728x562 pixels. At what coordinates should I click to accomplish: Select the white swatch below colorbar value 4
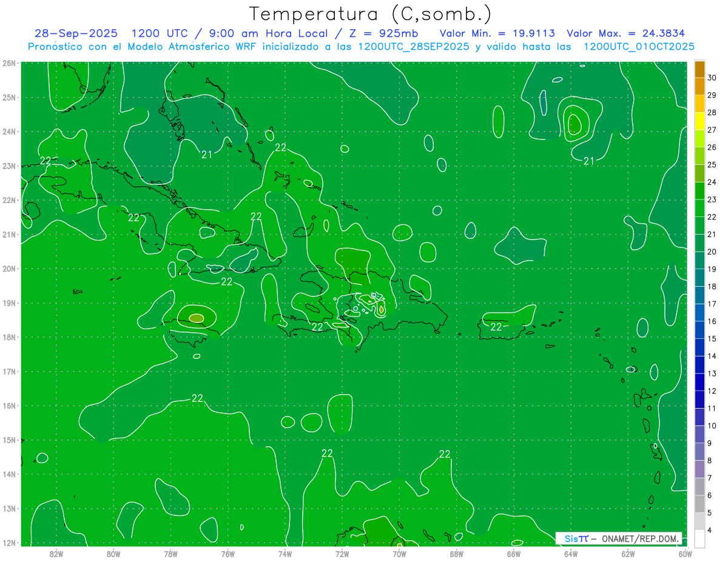699,538
